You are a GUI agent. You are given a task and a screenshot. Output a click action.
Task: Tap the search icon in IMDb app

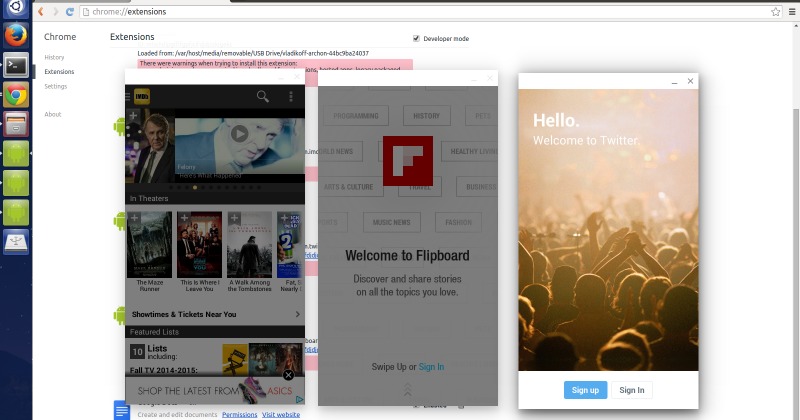point(263,96)
